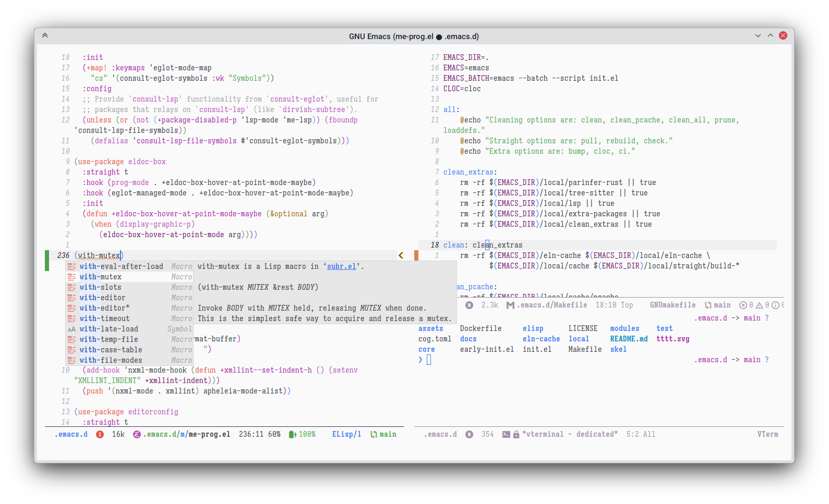The width and height of the screenshot is (829, 504).
Task: Minimize the GNU Emacs window
Action: click(758, 35)
